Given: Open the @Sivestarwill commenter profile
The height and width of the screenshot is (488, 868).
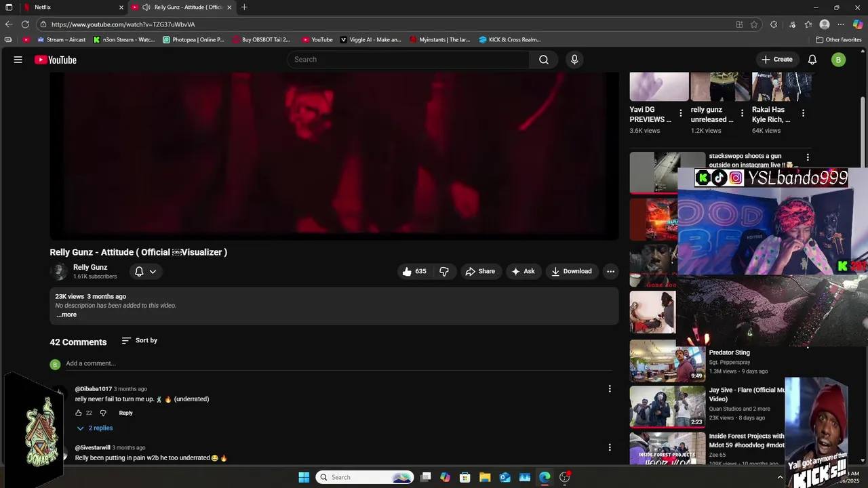Looking at the screenshot, I should [92, 447].
